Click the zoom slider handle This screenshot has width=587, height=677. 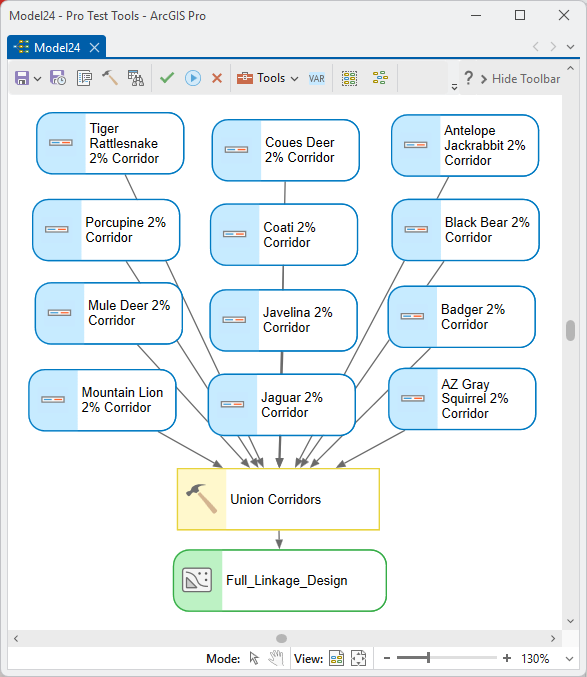(x=428, y=658)
